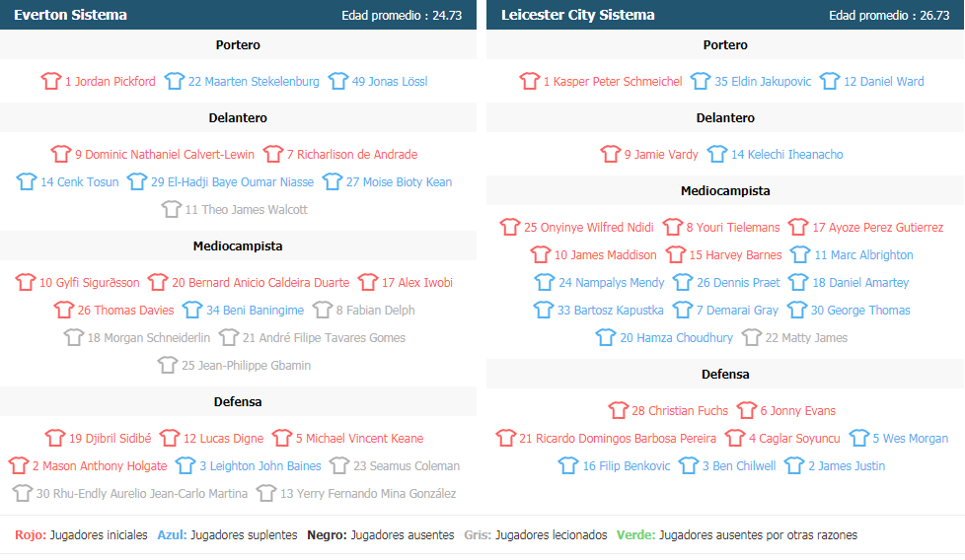Click the red shirt icon beside Jamie Vardy
Screen dimensions: 965x560
(611, 154)
